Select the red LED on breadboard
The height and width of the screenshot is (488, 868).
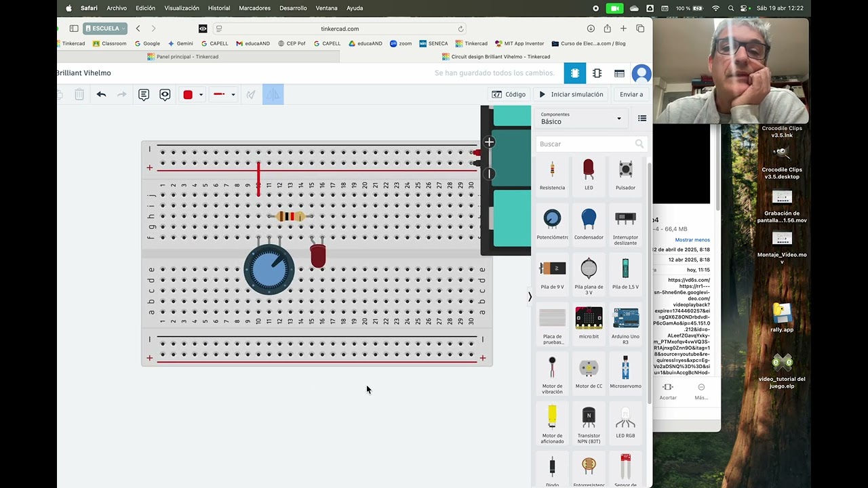click(317, 256)
